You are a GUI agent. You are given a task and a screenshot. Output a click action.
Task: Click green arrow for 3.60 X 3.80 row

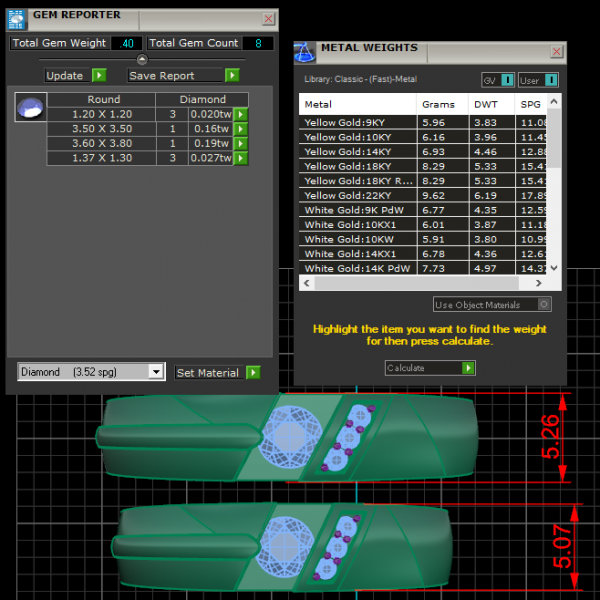(x=241, y=144)
